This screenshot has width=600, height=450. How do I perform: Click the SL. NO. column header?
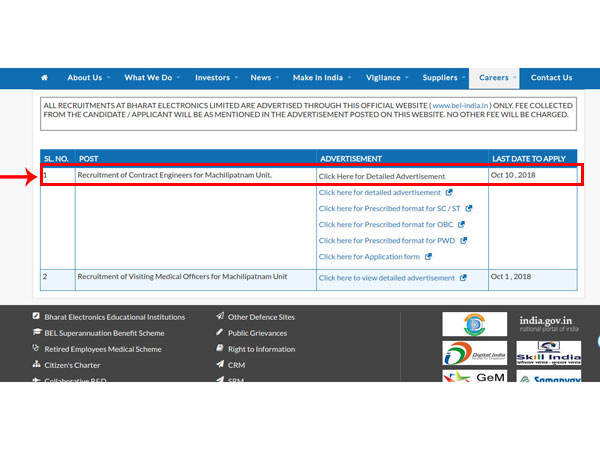pos(56,159)
